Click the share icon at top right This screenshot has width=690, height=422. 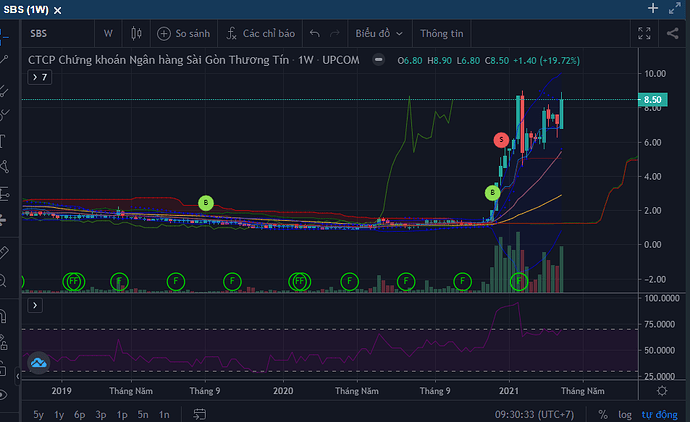coord(672,33)
